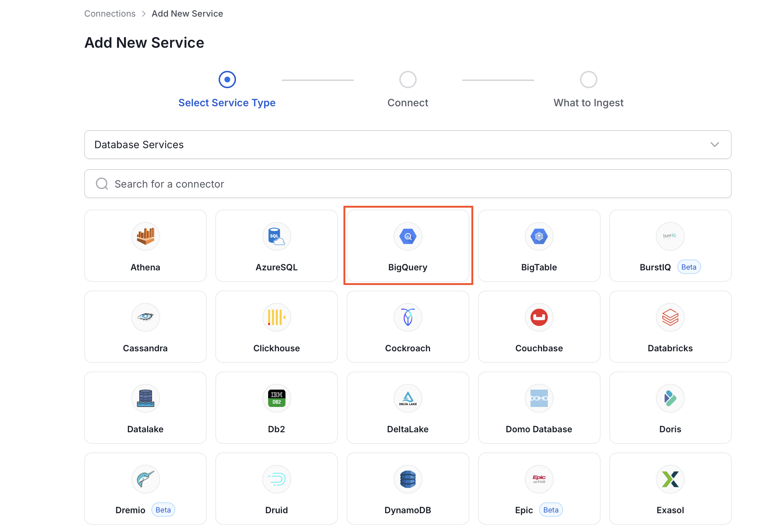
Task: Click the Databricks card label
Action: point(670,348)
